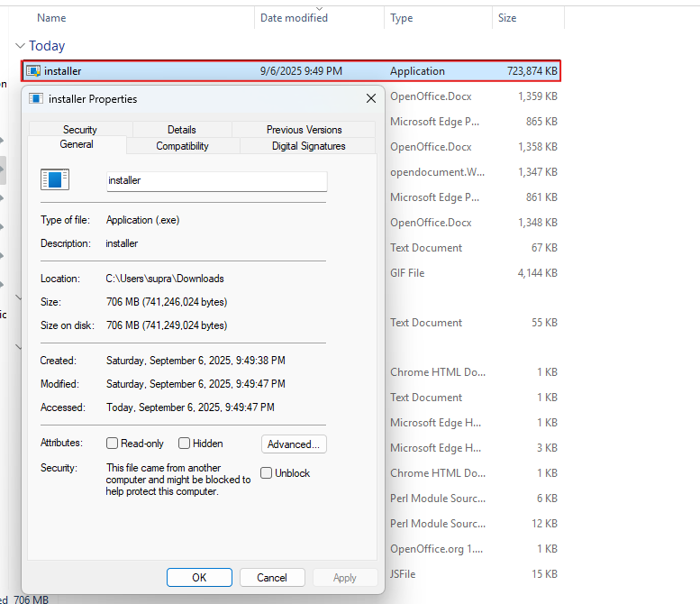Click the installer file name text field
Viewport: 700px width, 604px height.
[216, 180]
